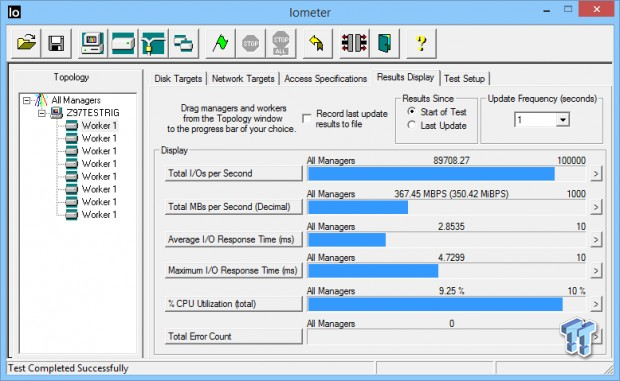
Task: Click Test Completed Successfully status text
Action: 68,368
